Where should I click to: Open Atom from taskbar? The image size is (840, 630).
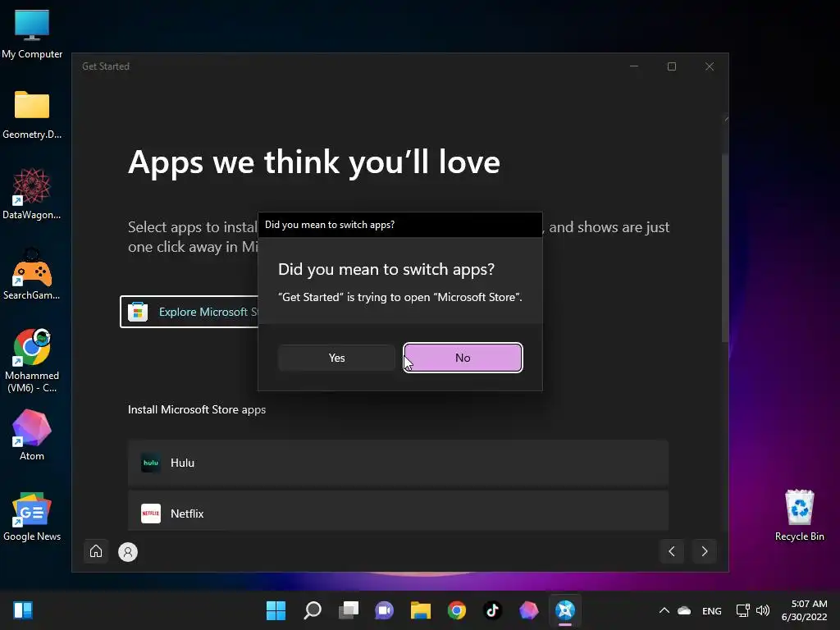click(x=529, y=610)
